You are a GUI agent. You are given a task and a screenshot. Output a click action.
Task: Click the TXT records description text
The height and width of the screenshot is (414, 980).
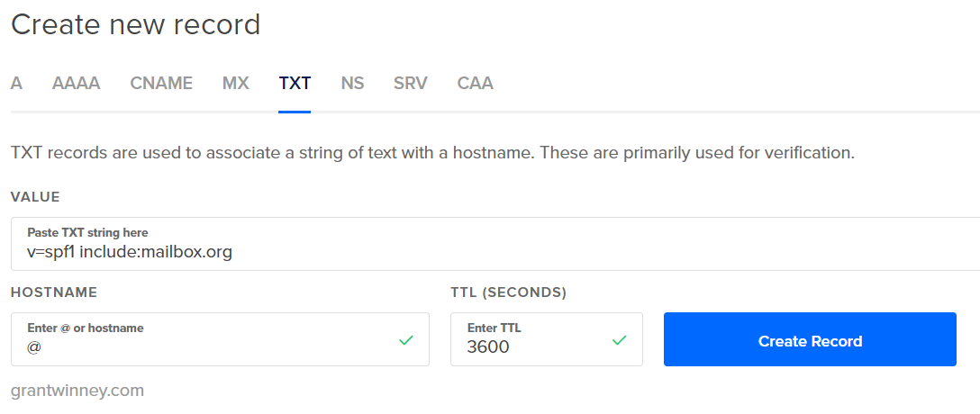tap(432, 153)
